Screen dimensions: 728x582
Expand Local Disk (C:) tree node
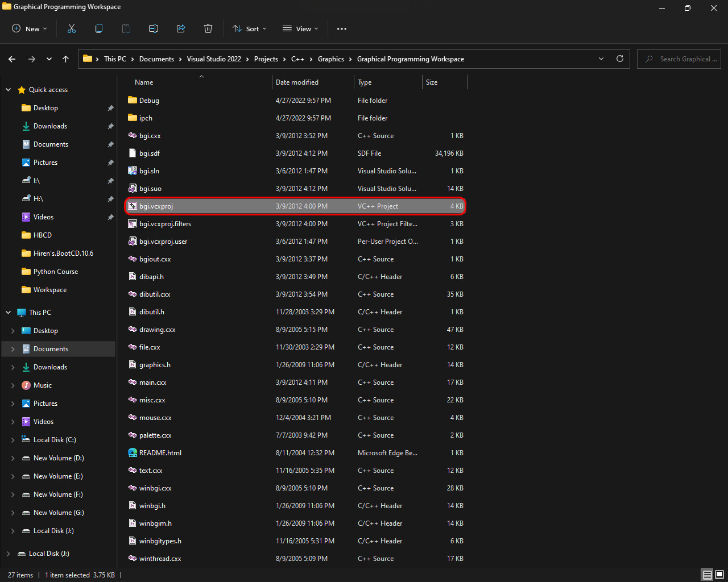point(13,440)
